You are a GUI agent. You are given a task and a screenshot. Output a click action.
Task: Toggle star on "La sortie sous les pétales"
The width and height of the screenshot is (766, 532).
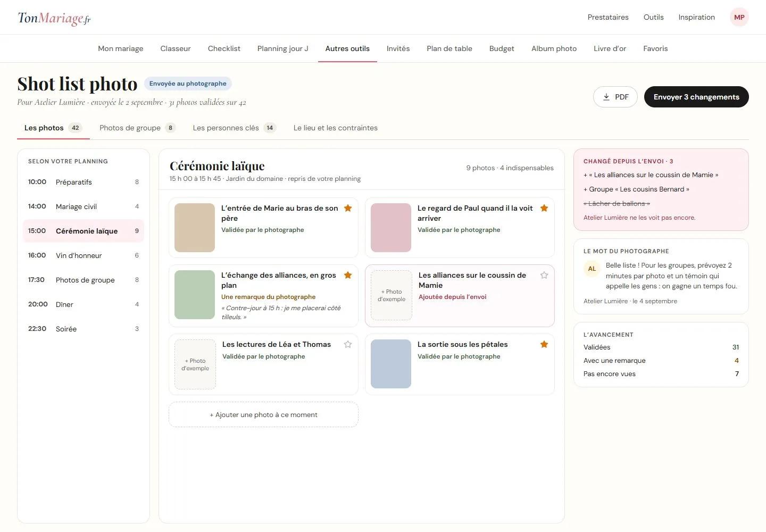[544, 344]
